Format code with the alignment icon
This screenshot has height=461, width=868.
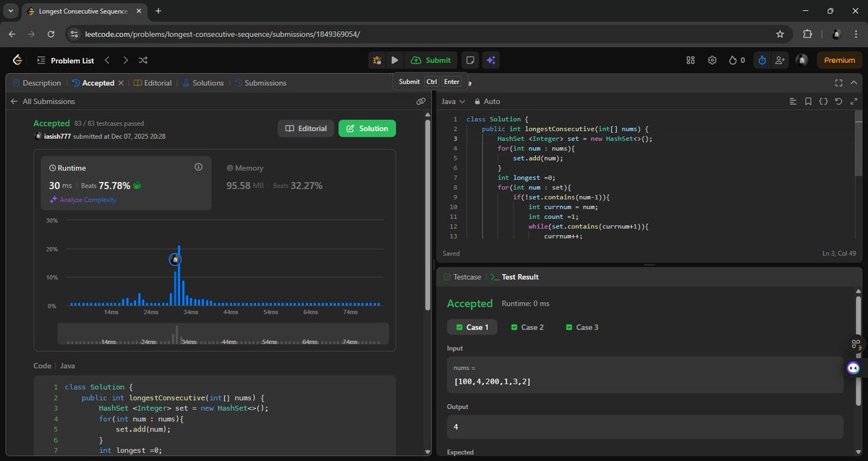793,101
